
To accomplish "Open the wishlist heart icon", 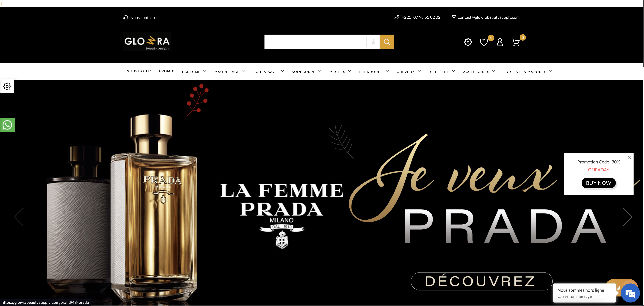I will [484, 42].
